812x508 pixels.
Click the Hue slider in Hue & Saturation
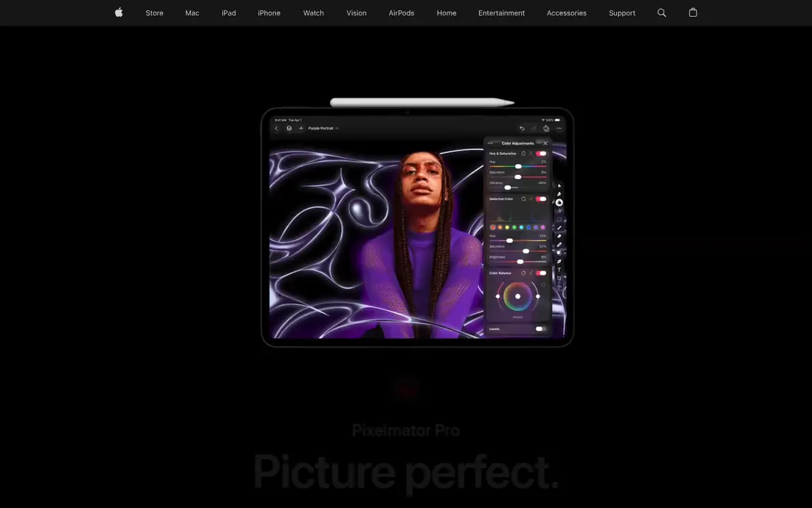[518, 166]
